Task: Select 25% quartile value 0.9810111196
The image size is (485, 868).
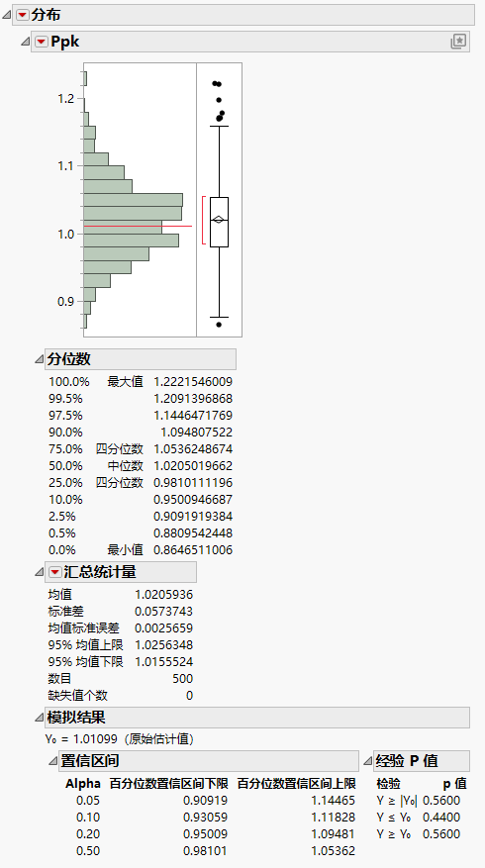Action: [193, 483]
